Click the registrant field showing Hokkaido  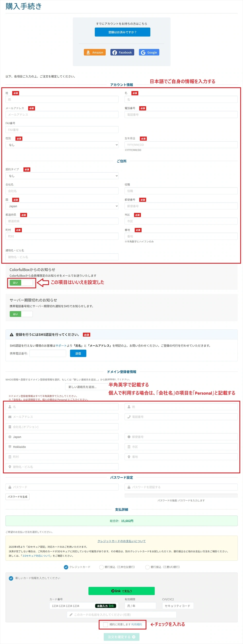click(62, 447)
